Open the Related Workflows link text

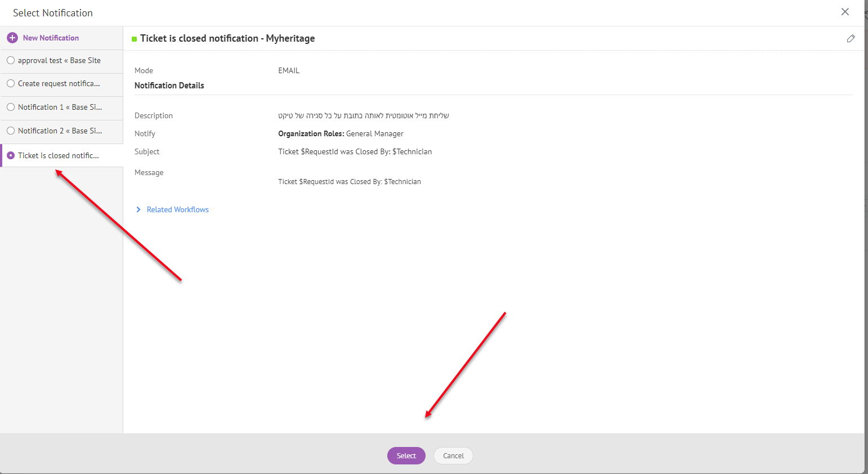tap(177, 209)
